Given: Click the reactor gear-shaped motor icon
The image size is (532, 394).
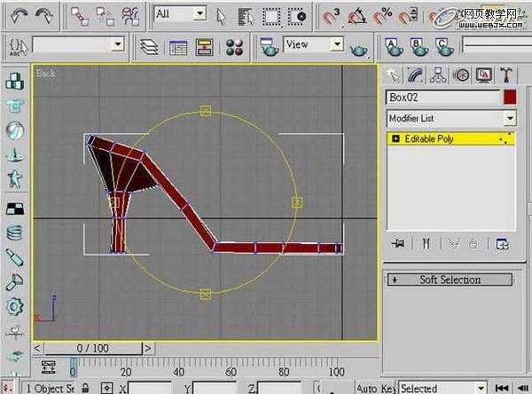Looking at the screenshot, I should click(15, 306).
